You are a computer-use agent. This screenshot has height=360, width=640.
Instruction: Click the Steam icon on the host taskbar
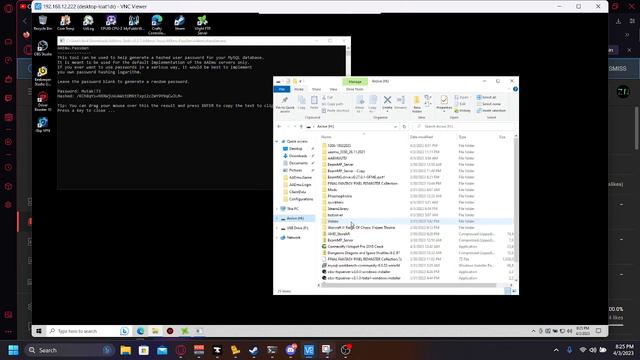pos(253,350)
